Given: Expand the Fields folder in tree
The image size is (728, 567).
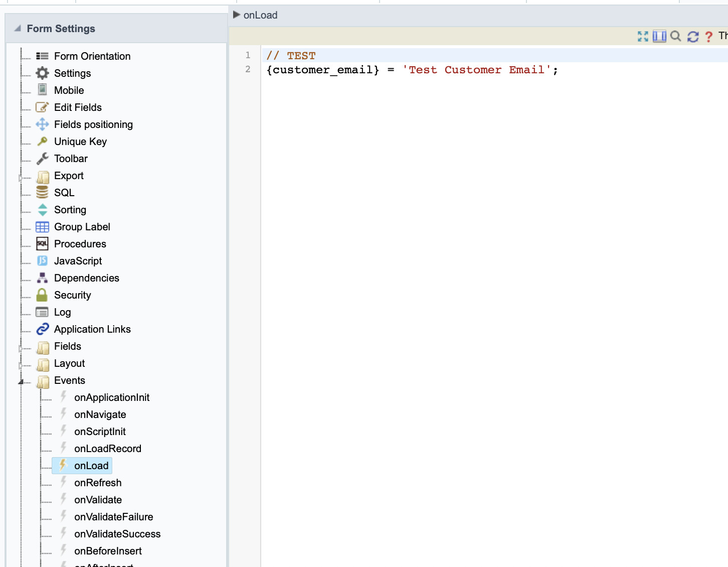Looking at the screenshot, I should 21,348.
